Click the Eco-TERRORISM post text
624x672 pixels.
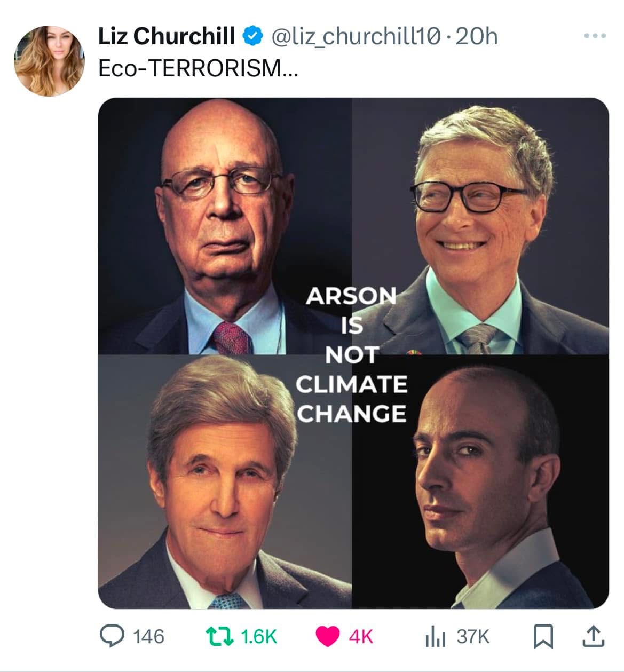(x=198, y=68)
